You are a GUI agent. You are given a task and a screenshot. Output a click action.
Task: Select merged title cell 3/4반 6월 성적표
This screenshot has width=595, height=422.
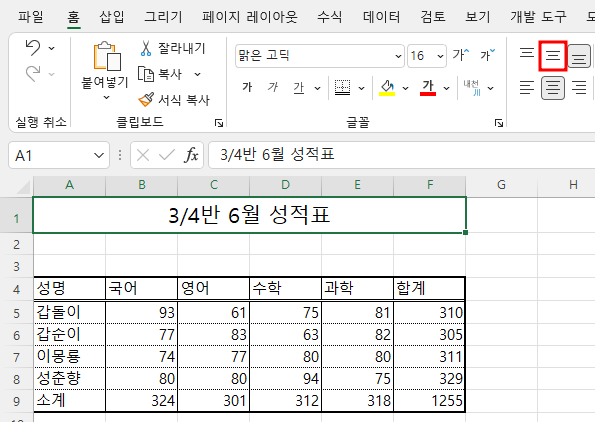249,215
